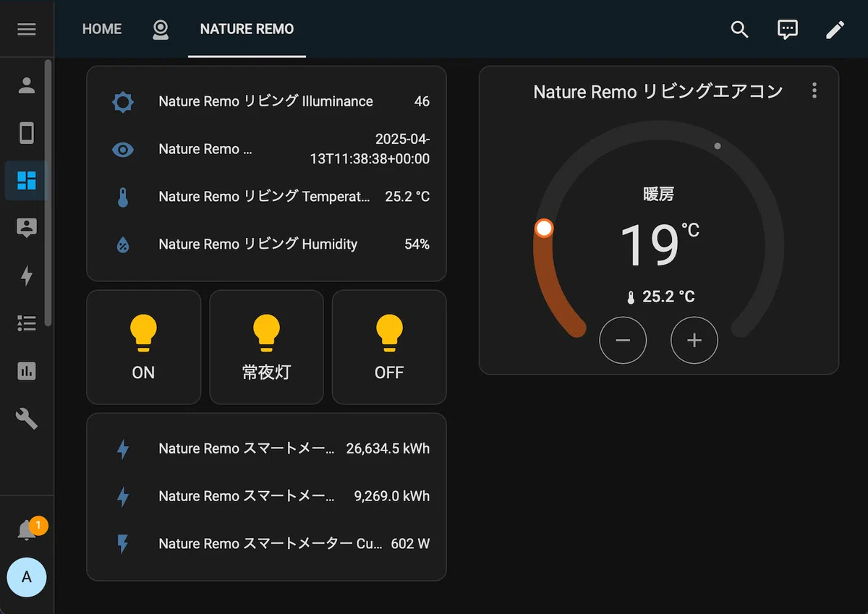The width and height of the screenshot is (868, 614).
Task: Open the assist chat icon
Action: (787, 29)
